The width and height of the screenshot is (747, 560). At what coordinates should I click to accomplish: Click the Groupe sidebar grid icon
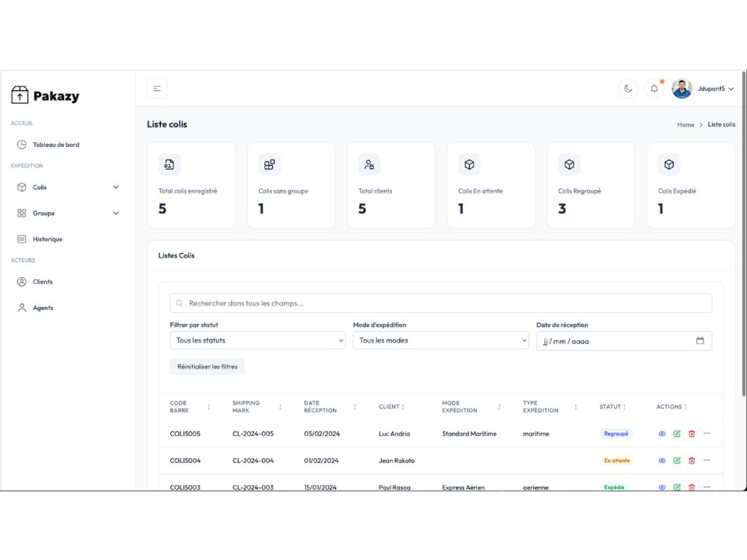22,214
